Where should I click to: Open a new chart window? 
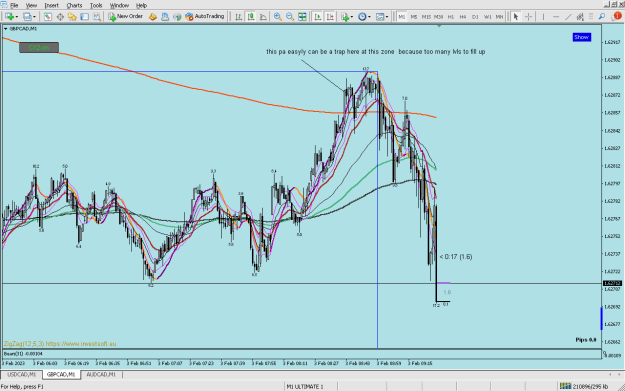[9, 17]
